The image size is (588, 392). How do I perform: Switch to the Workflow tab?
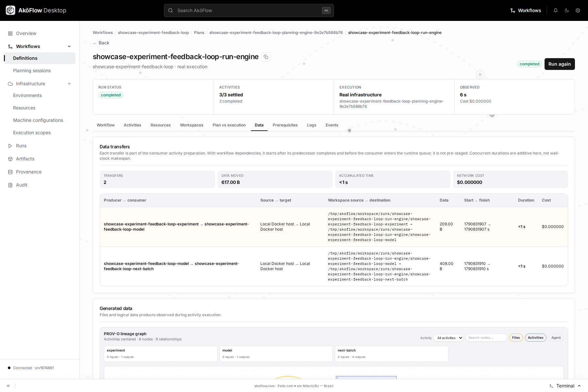coord(106,125)
